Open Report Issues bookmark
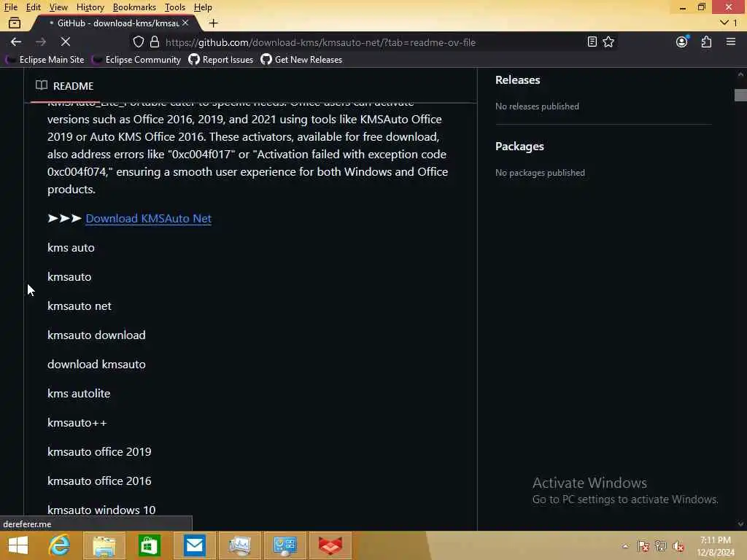747x560 pixels. [x=221, y=60]
